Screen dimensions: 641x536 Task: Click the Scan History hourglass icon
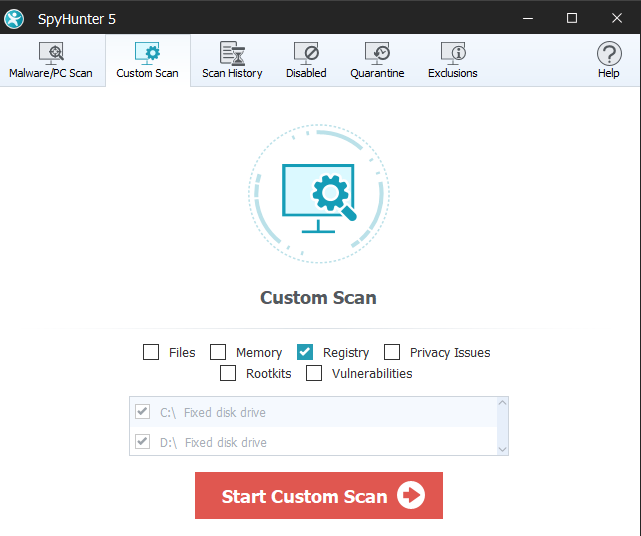pos(232,53)
